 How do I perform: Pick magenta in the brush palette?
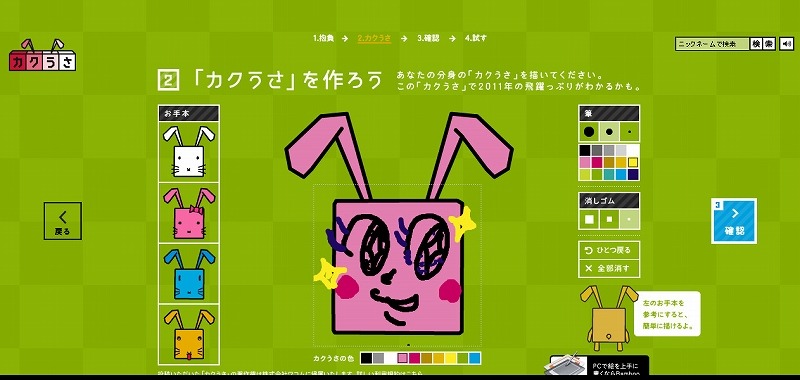597,163
